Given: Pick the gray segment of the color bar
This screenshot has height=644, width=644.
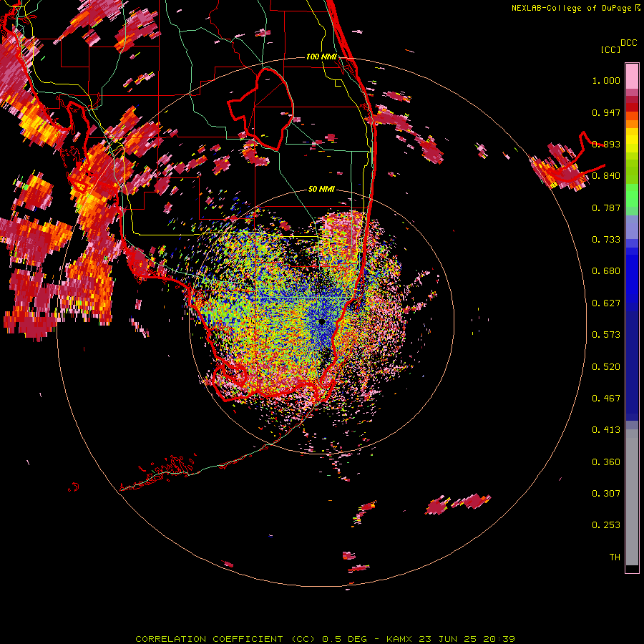Looking at the screenshot, I should point(632,497).
